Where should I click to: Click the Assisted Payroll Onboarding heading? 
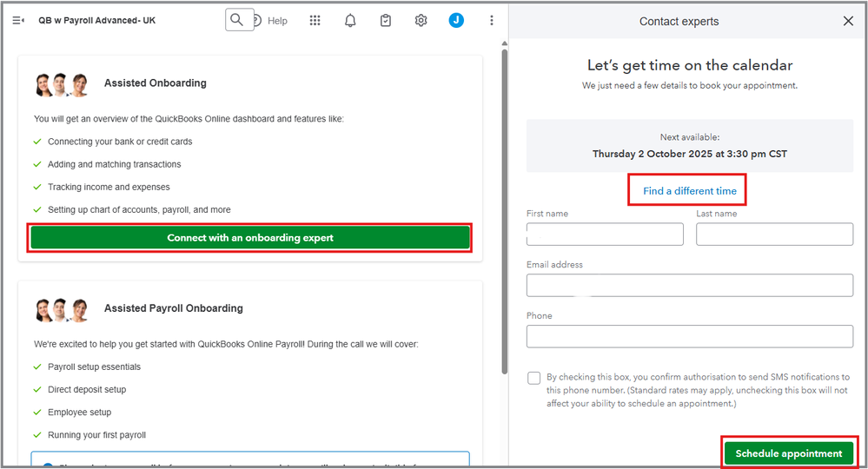click(174, 308)
